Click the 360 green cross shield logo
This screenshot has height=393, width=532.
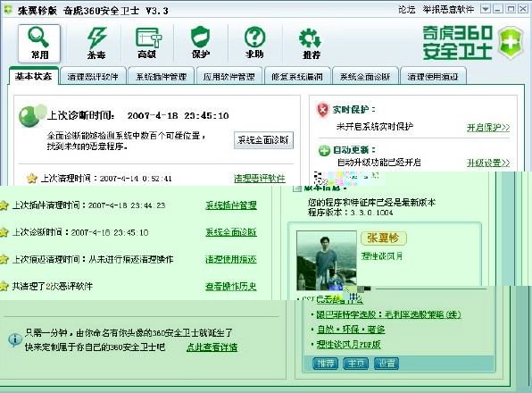[511, 43]
